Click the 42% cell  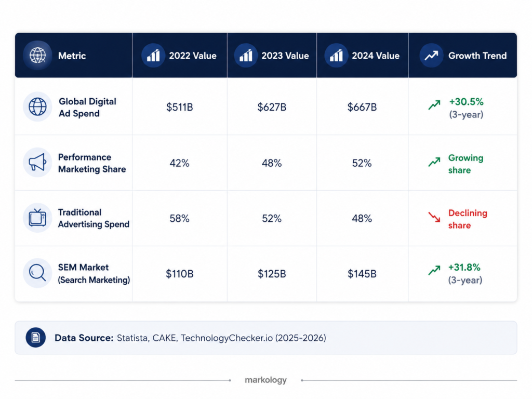[179, 163]
